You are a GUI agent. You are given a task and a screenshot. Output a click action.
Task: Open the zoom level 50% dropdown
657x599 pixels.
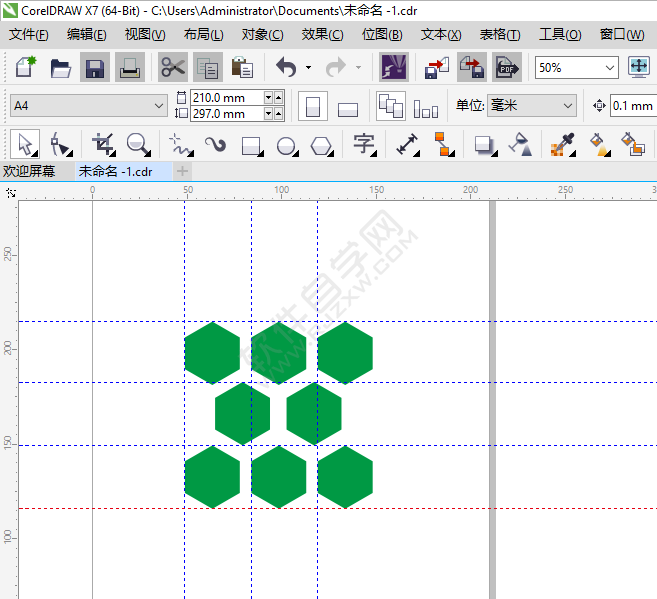[610, 68]
